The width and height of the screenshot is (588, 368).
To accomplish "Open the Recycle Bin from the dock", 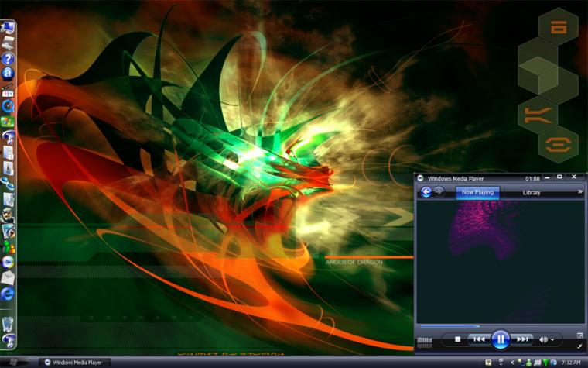I will coord(8,322).
